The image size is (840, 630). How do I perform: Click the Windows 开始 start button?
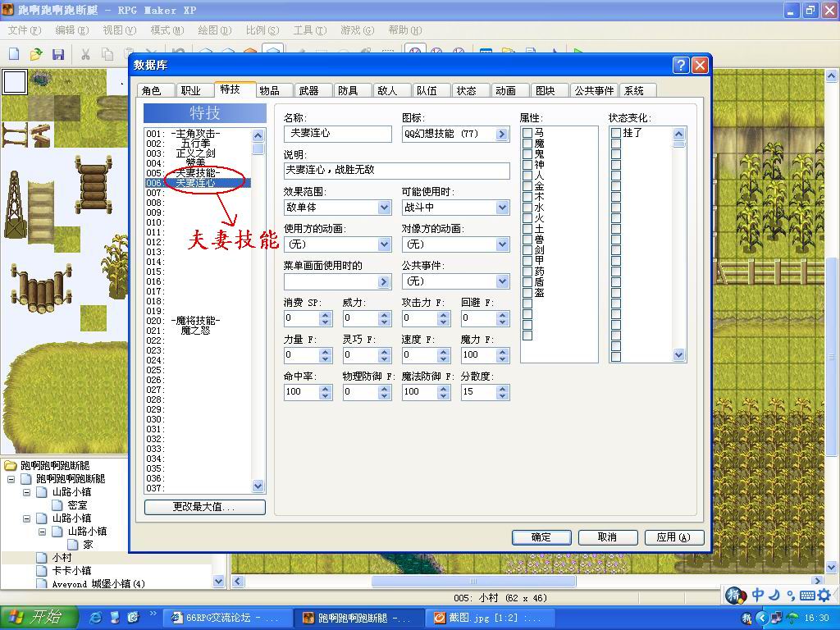click(39, 618)
